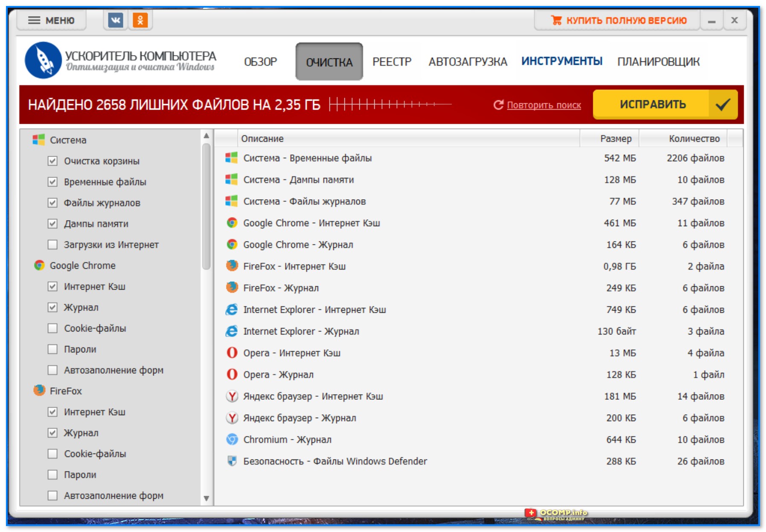Open the Odnoklassniki social icon

[140, 20]
